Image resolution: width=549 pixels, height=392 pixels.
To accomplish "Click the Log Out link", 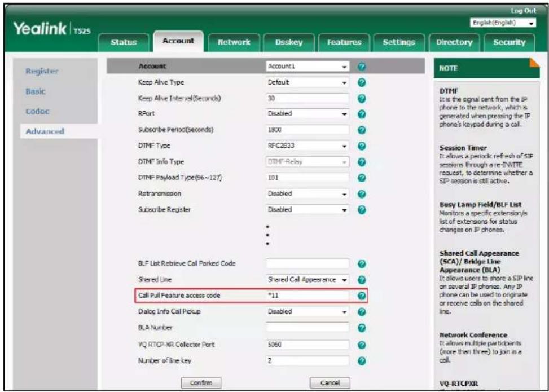I will click(x=523, y=11).
